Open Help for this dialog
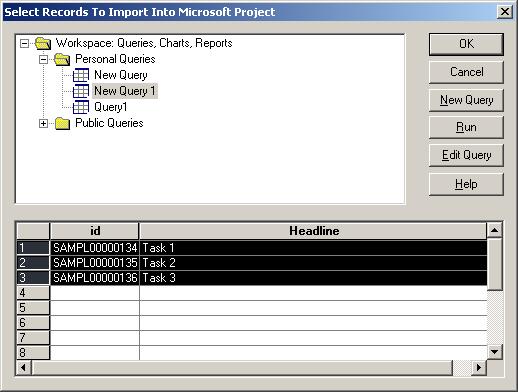 click(466, 184)
